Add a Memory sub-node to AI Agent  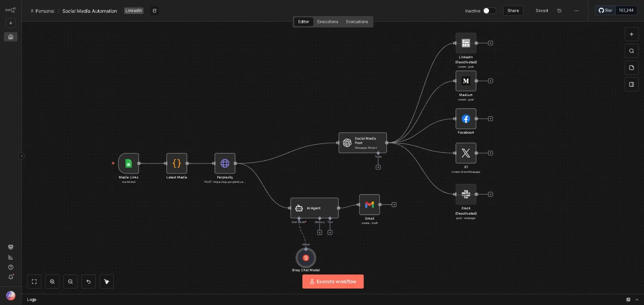point(320,232)
